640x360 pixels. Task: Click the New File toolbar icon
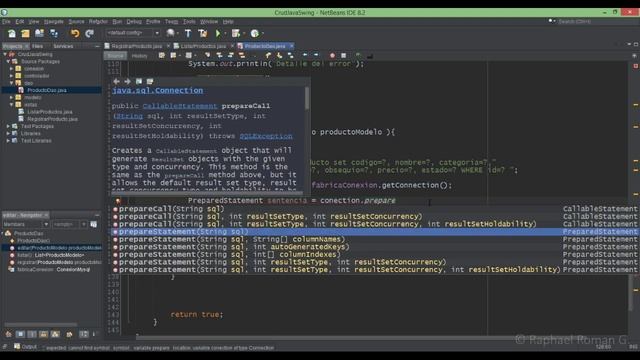pos(12,33)
